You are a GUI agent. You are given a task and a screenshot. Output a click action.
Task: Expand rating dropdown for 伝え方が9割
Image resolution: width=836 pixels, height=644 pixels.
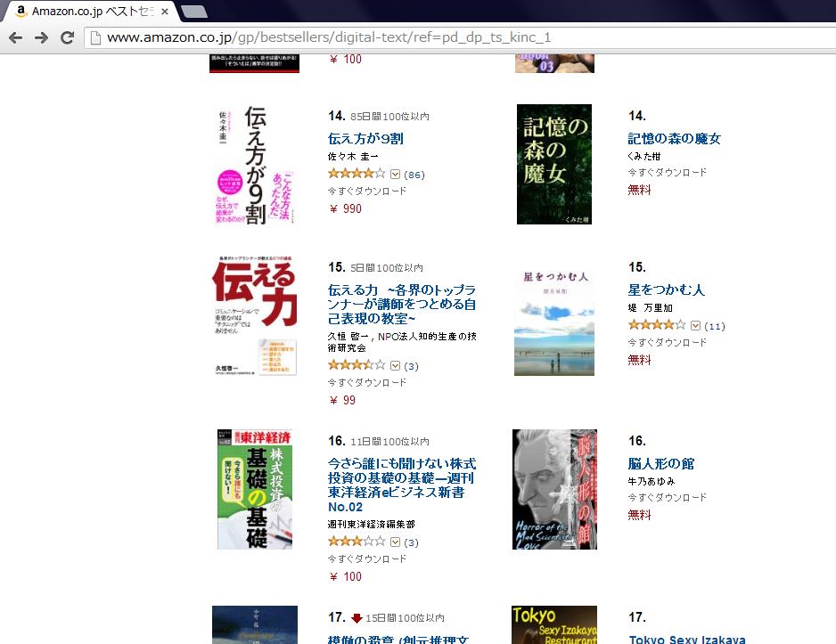(395, 175)
